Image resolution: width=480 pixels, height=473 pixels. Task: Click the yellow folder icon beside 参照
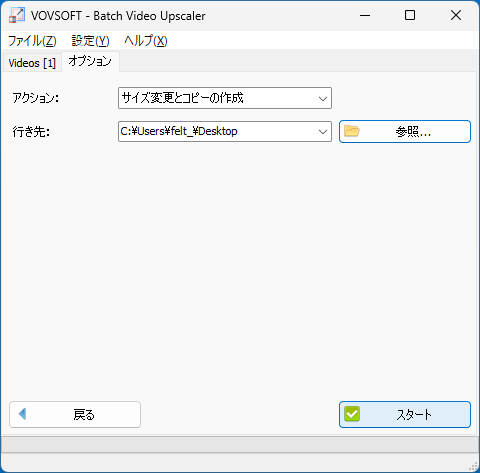[352, 131]
